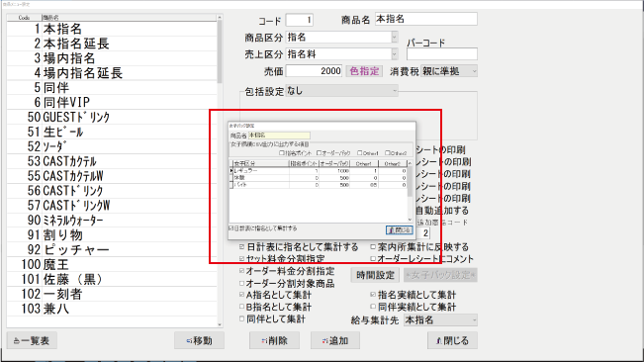Click the 削除 button
The width and height of the screenshot is (644, 362).
[x=274, y=340]
